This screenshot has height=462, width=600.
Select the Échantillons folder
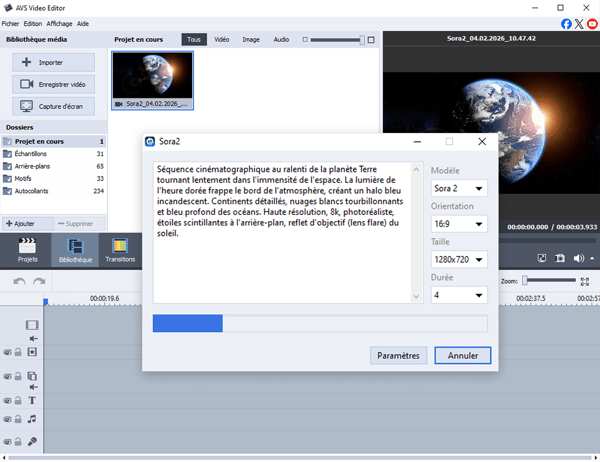coord(53,154)
